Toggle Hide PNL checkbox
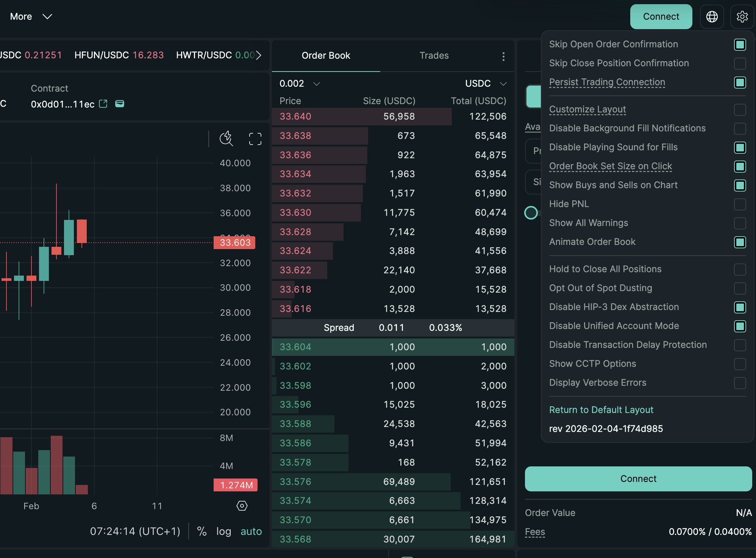The width and height of the screenshot is (756, 558). 739,204
